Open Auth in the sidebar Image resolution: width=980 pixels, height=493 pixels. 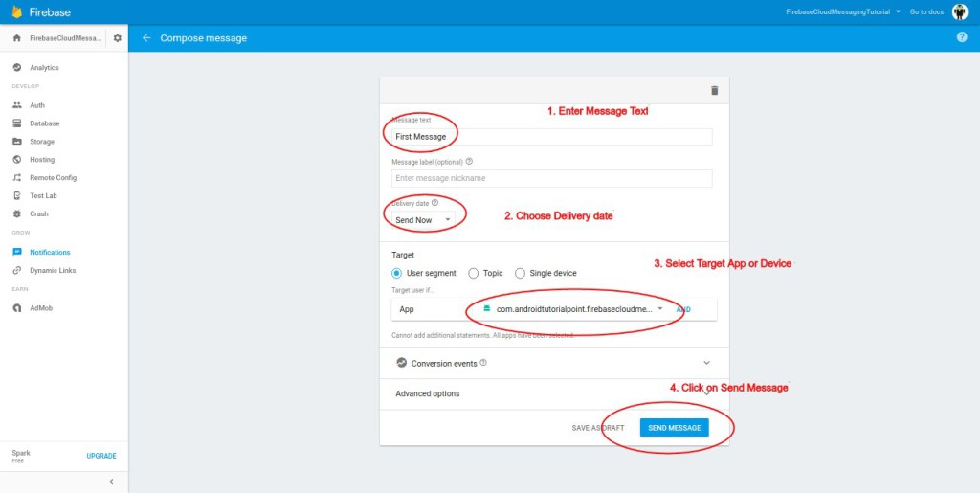pos(37,105)
